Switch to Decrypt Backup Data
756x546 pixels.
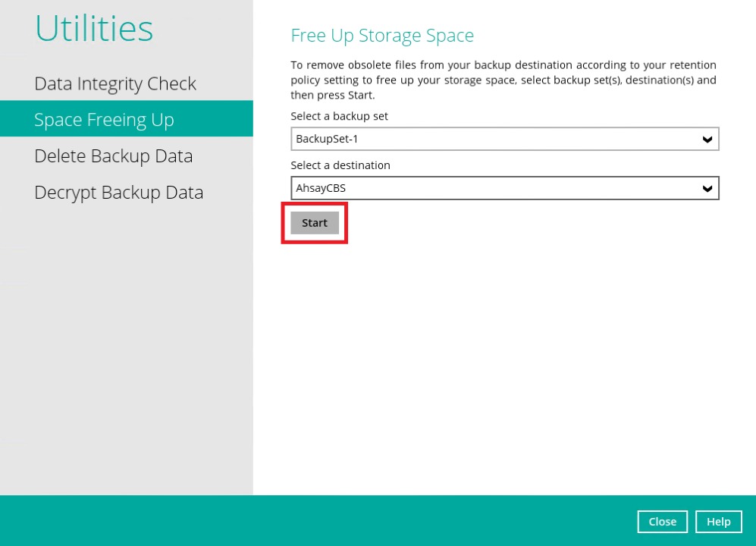[118, 193]
